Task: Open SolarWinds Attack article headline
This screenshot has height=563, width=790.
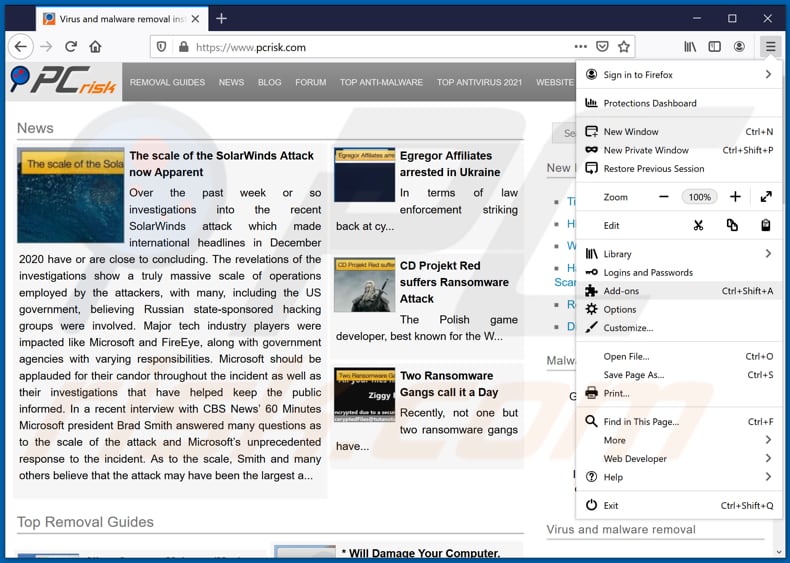Action: [222, 164]
